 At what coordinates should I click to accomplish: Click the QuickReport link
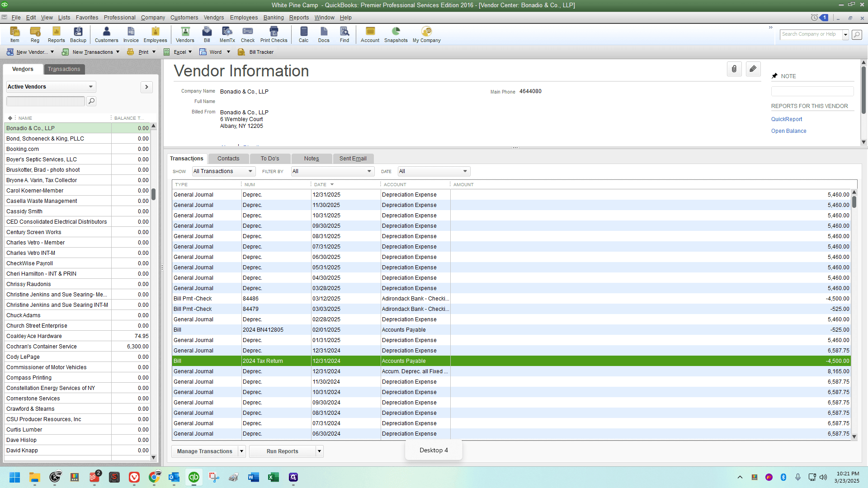pos(787,119)
